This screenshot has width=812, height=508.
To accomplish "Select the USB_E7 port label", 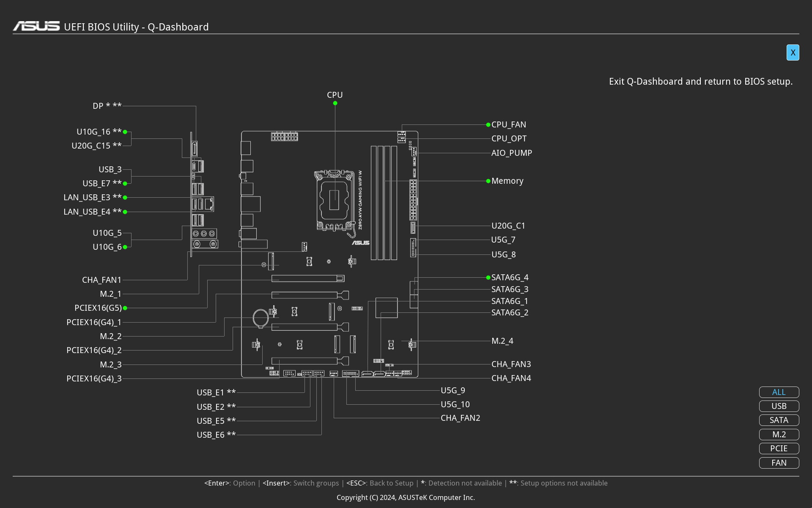I will pyautogui.click(x=102, y=183).
